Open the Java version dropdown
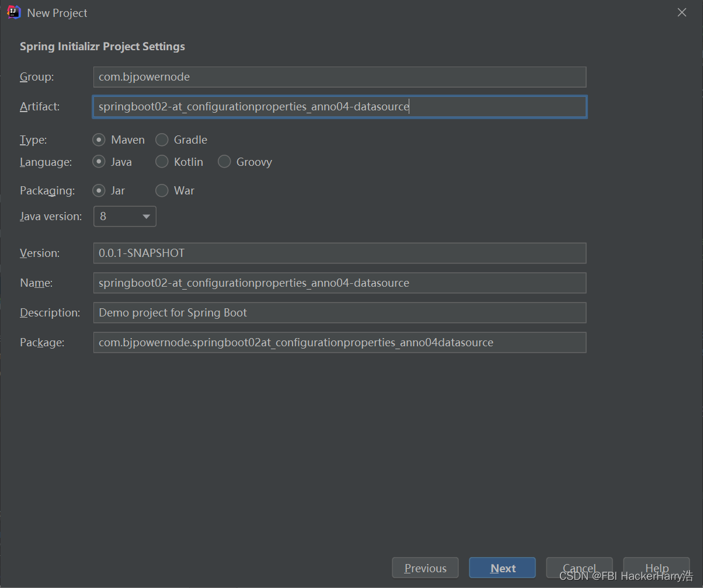The height and width of the screenshot is (588, 703). (x=125, y=216)
